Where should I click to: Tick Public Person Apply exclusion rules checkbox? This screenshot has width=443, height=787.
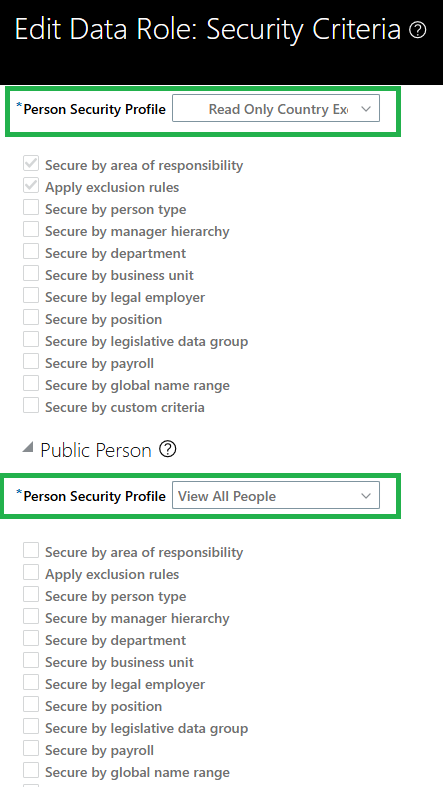click(31, 573)
